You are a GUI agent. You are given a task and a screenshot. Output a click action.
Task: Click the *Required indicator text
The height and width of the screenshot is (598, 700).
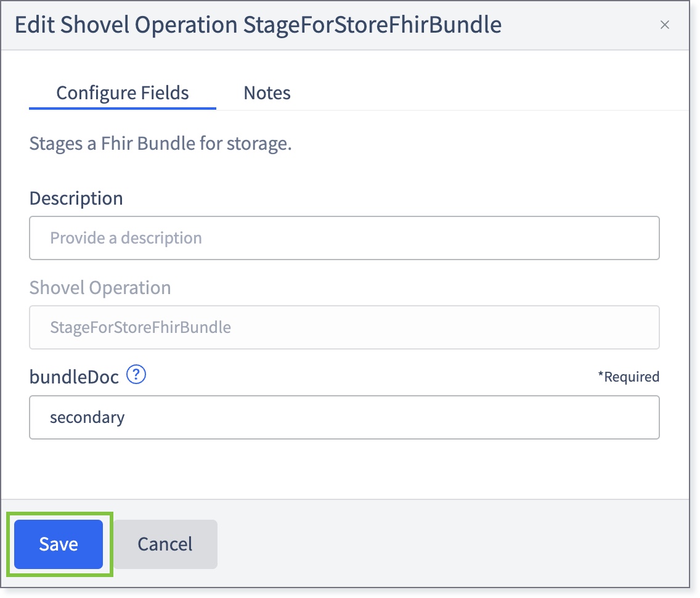[x=629, y=377]
